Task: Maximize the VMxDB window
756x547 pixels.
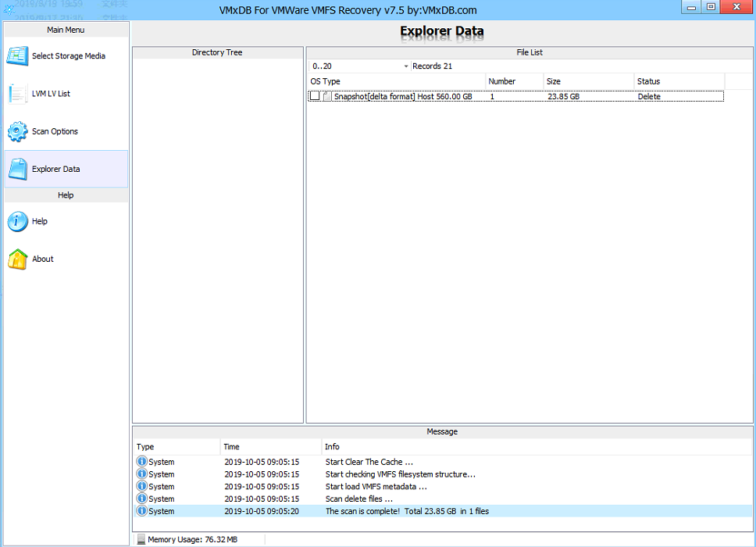Action: point(711,7)
